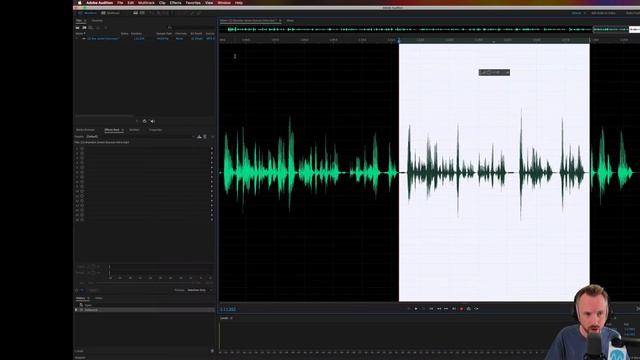The height and width of the screenshot is (360, 640).
Task: Pause playback in the transport controls
Action: click(x=423, y=309)
